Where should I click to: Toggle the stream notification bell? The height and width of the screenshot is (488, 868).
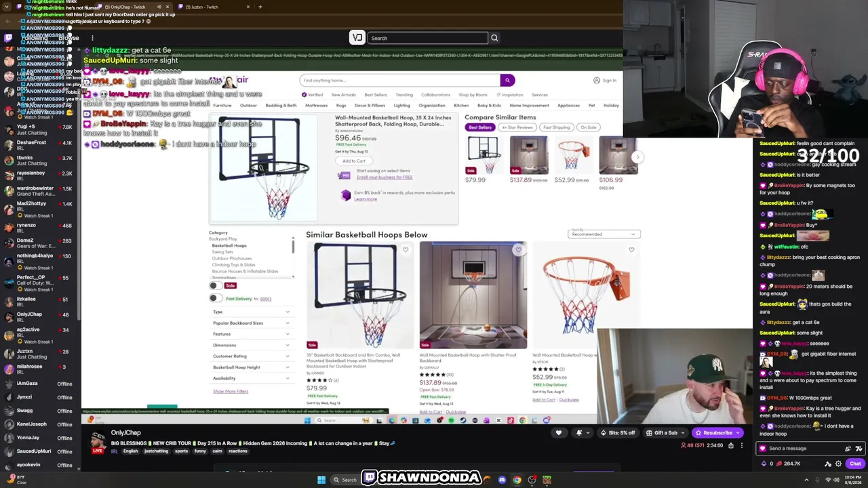point(579,432)
